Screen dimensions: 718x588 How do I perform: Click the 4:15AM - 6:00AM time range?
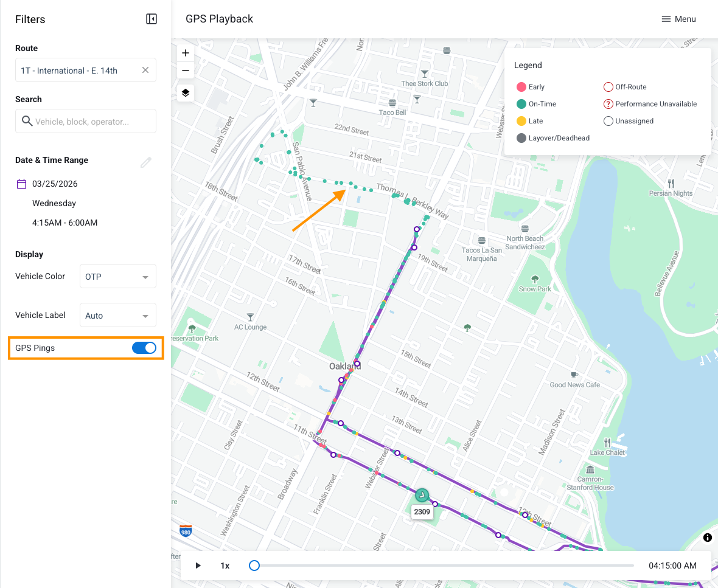click(x=65, y=223)
